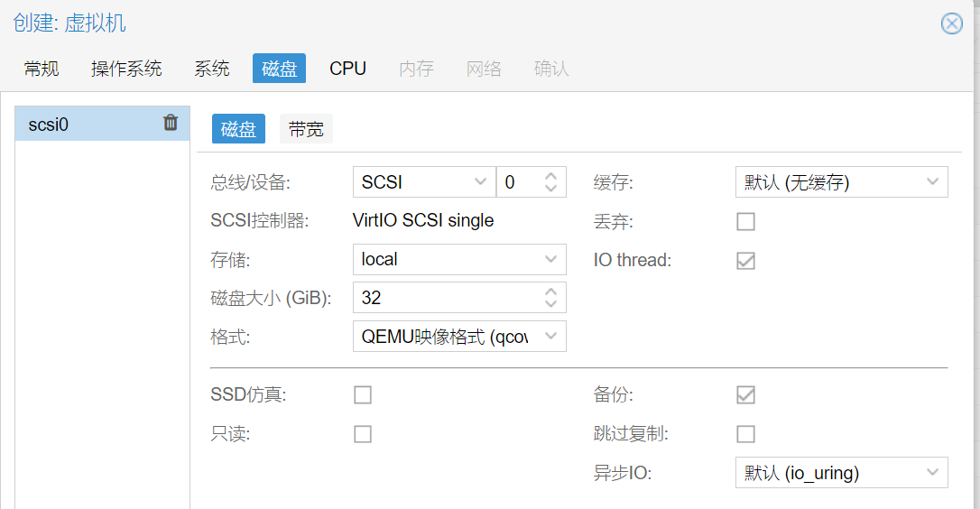
Task: Switch to the 常规 tab
Action: (x=42, y=69)
